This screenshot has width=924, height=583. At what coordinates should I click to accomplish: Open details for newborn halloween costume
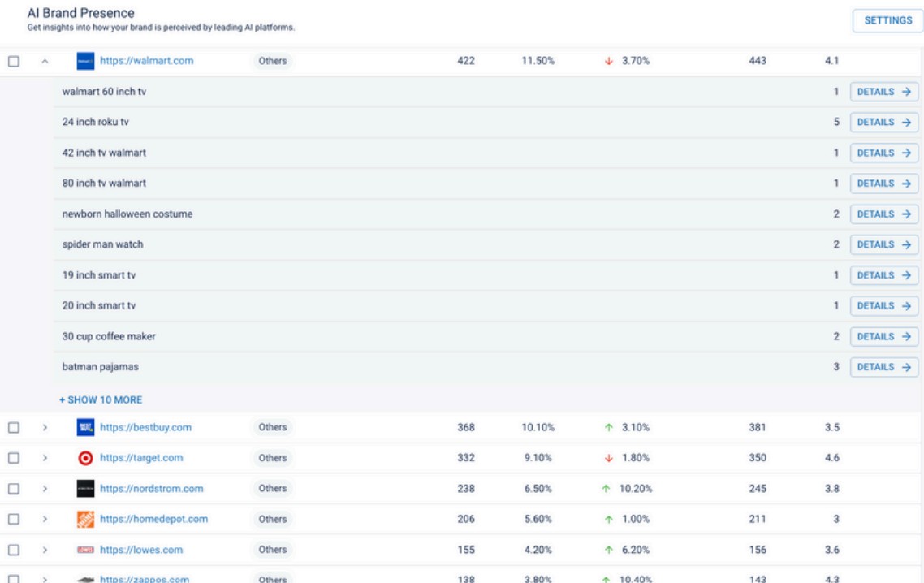coord(884,214)
